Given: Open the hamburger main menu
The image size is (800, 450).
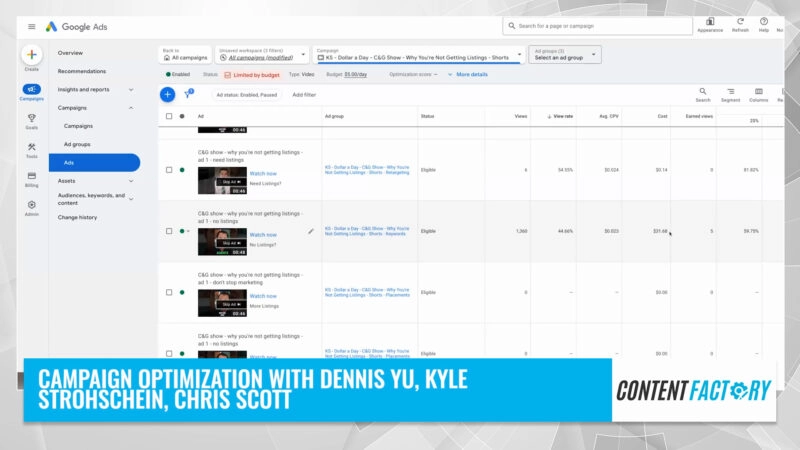Looking at the screenshot, I should click(32, 27).
